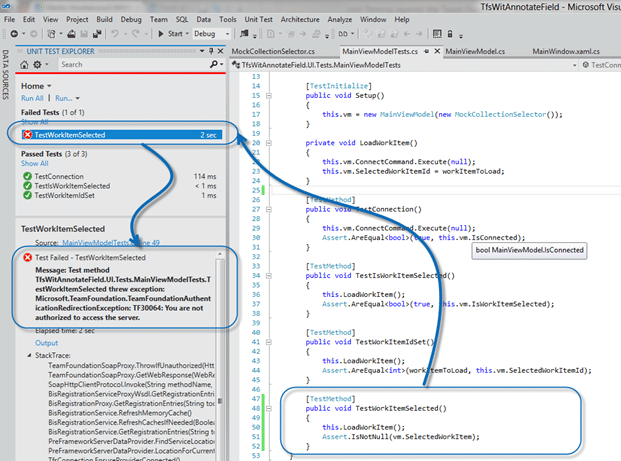
Task: Switch to MainWindow.xaml.cs tab
Action: 566,51
